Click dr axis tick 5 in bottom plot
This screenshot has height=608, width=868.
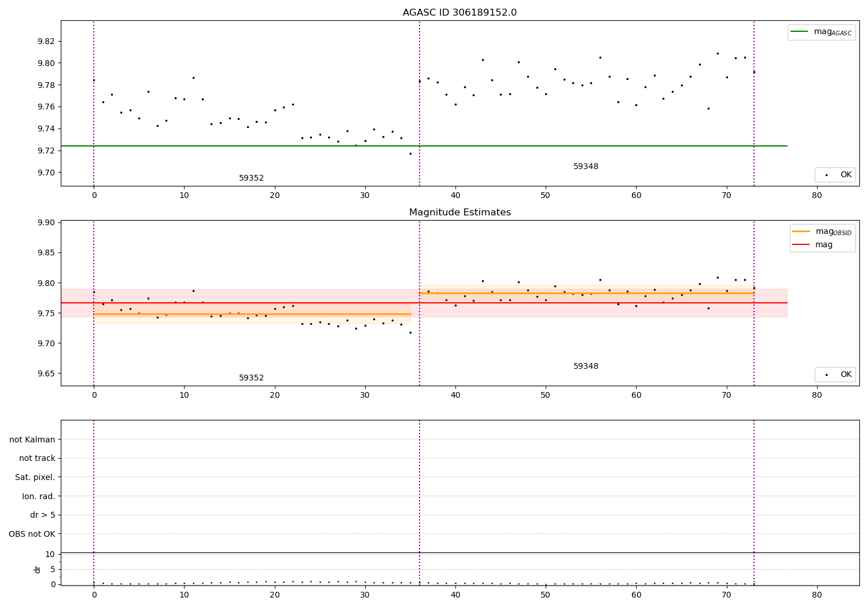[x=53, y=569]
